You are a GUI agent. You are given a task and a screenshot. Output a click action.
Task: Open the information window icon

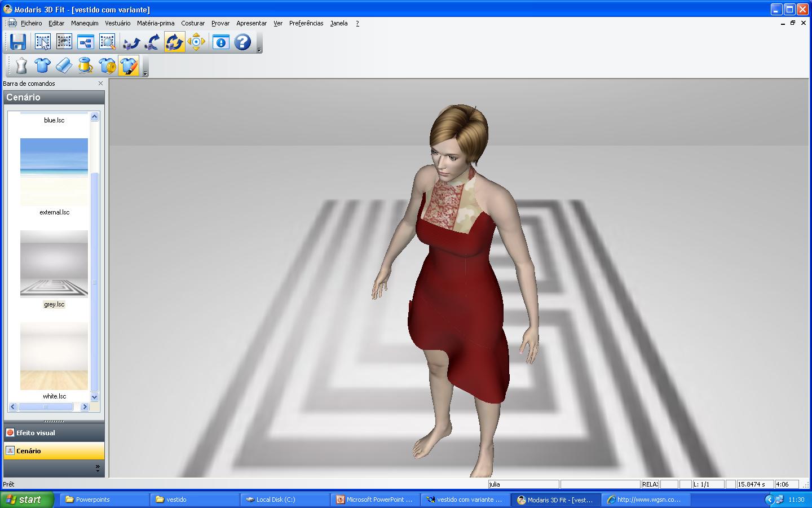(x=220, y=42)
